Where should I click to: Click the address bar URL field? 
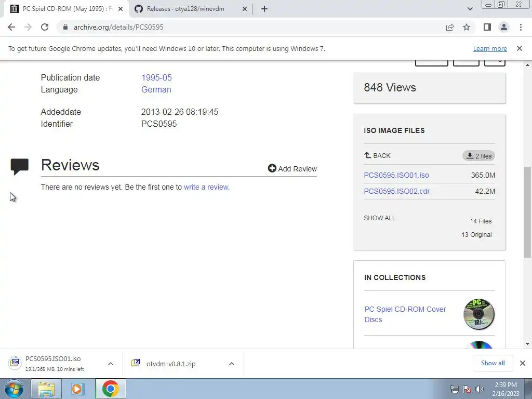(251, 27)
